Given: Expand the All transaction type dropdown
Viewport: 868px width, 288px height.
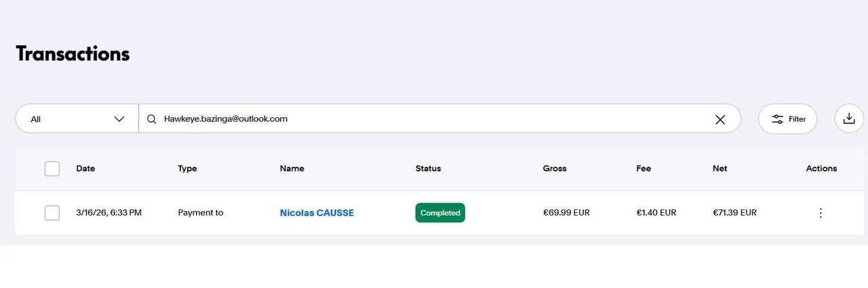Looking at the screenshot, I should (77, 119).
